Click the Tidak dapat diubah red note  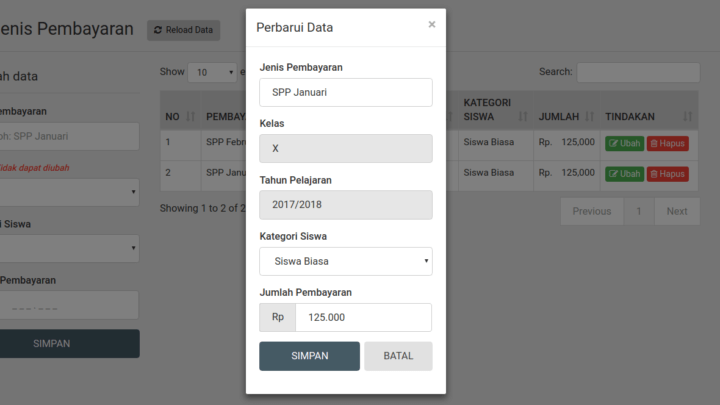(x=34, y=168)
